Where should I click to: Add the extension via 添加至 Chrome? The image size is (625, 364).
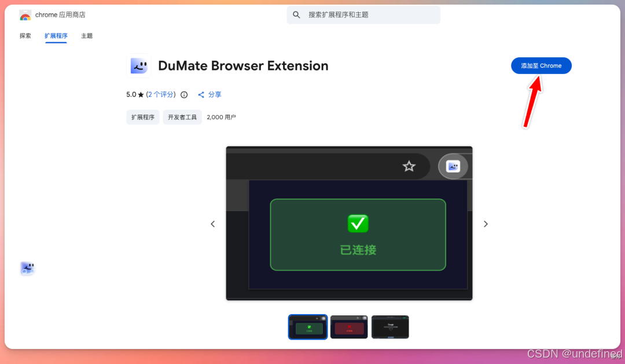tap(541, 66)
